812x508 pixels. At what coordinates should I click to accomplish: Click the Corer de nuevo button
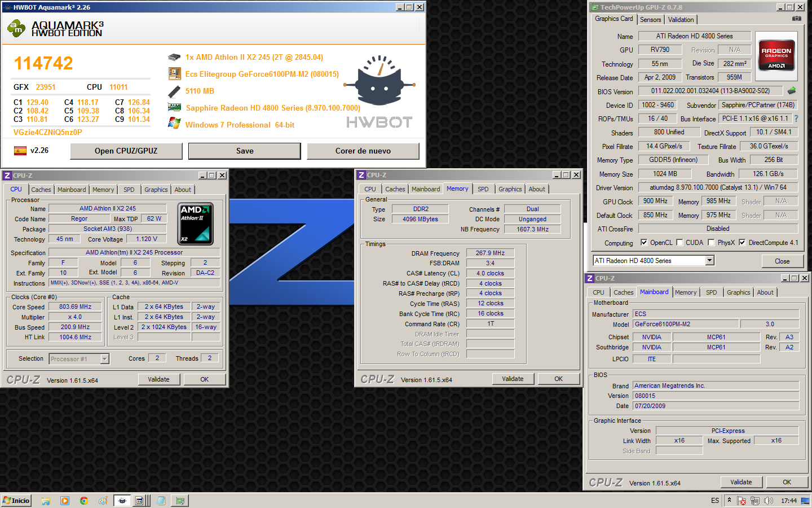(363, 151)
